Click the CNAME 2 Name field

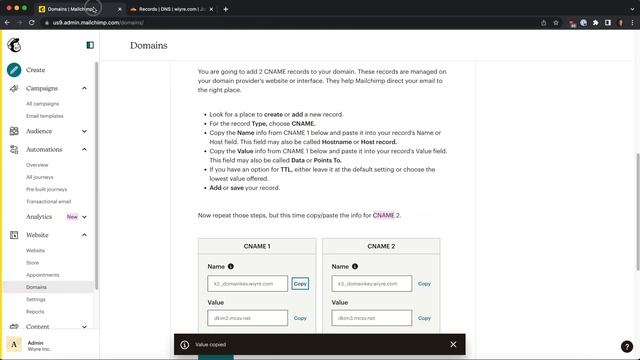pos(371,284)
